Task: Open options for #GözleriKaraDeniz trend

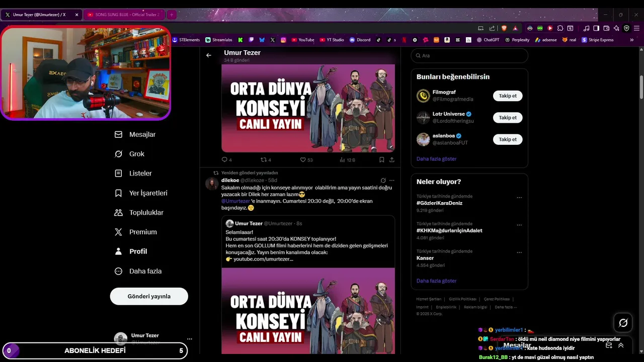Action: 519,198
